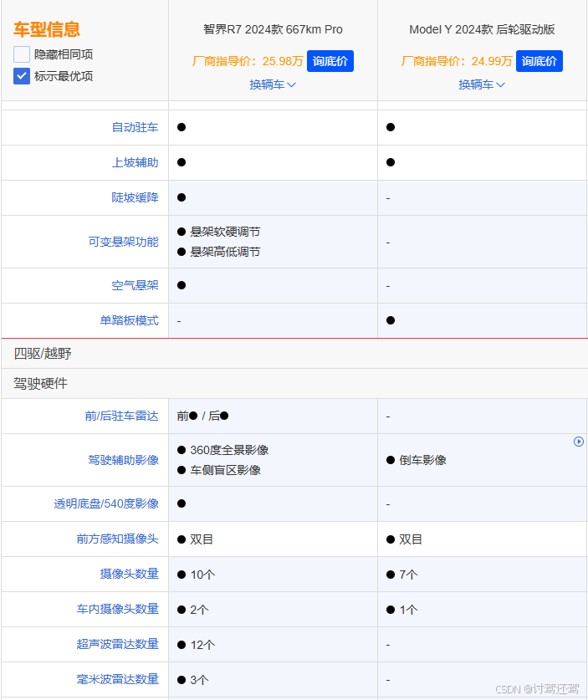
Task: Click the Model Y 2024款 后轮驱动版 title
Action: [482, 29]
